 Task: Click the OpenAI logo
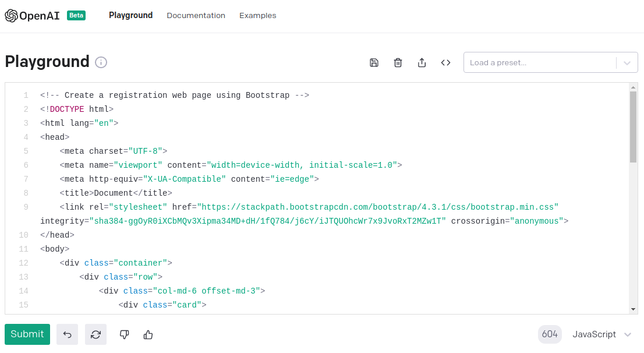32,16
